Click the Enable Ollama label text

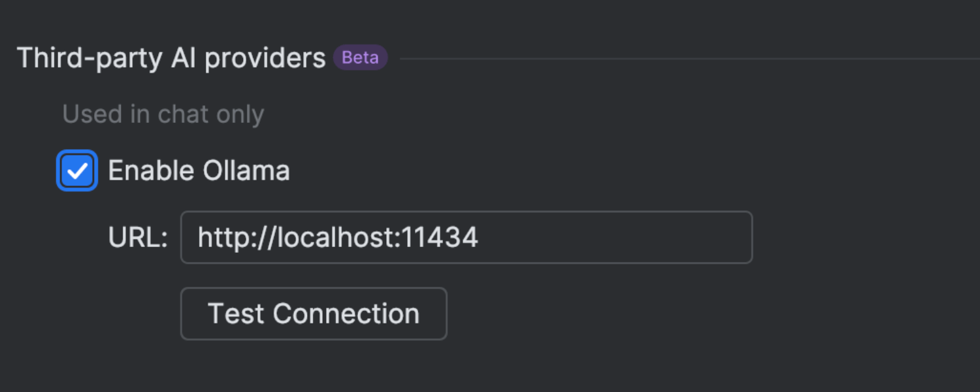(x=199, y=171)
